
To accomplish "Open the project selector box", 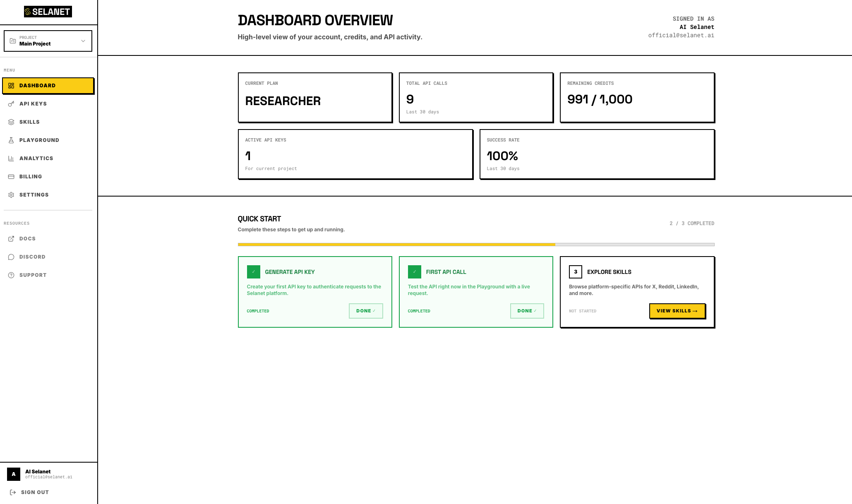I will pos(48,41).
